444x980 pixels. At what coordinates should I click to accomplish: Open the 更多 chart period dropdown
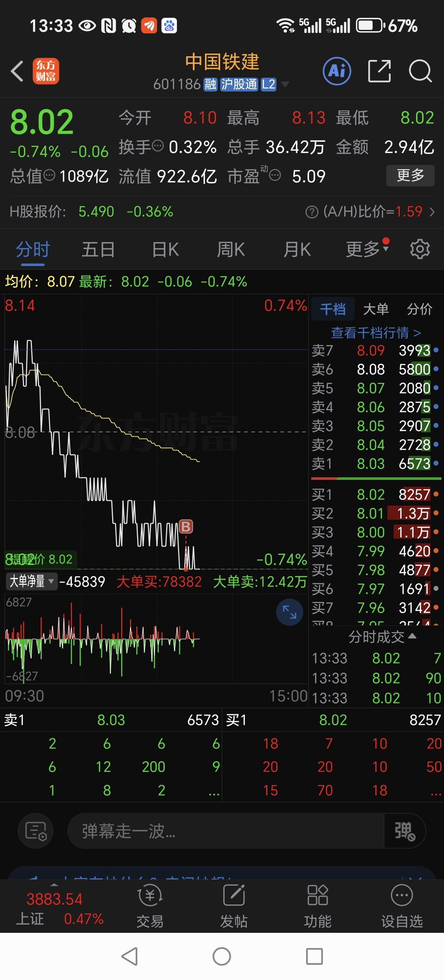click(367, 250)
